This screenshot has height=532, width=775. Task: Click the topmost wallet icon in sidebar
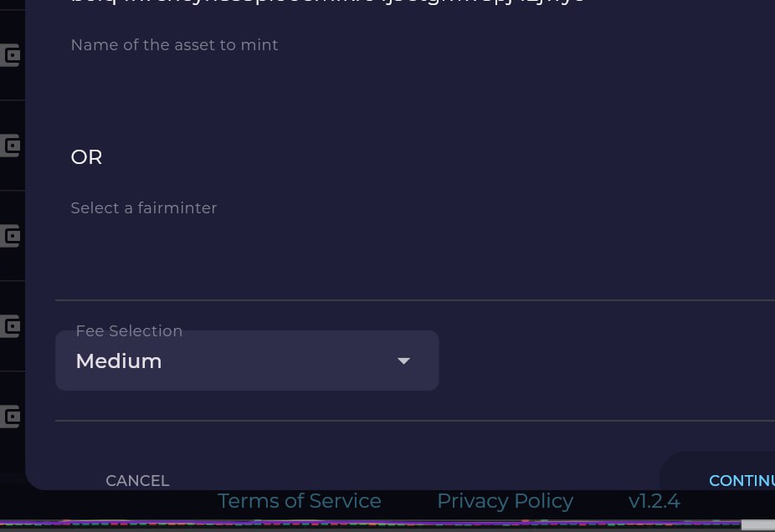(x=10, y=55)
